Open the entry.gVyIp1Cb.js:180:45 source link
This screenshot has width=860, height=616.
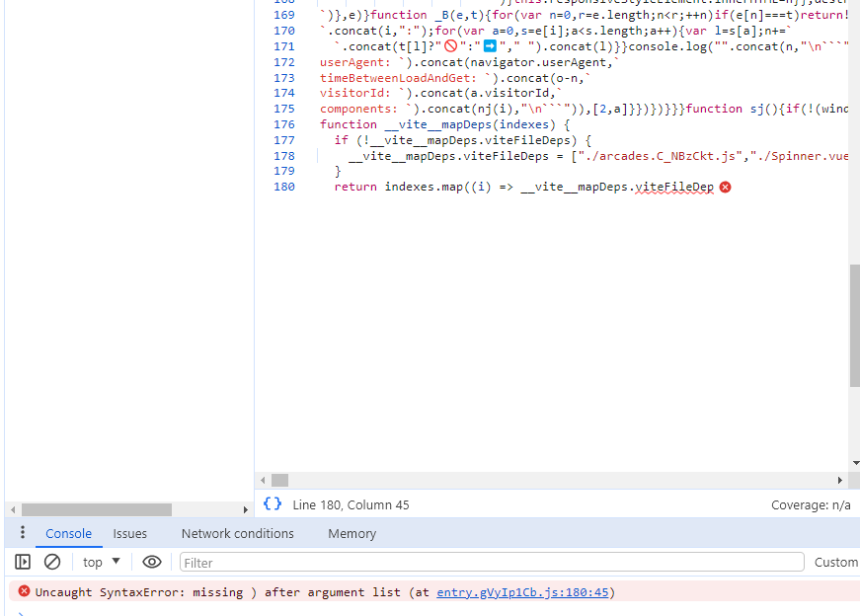pyautogui.click(x=522, y=592)
